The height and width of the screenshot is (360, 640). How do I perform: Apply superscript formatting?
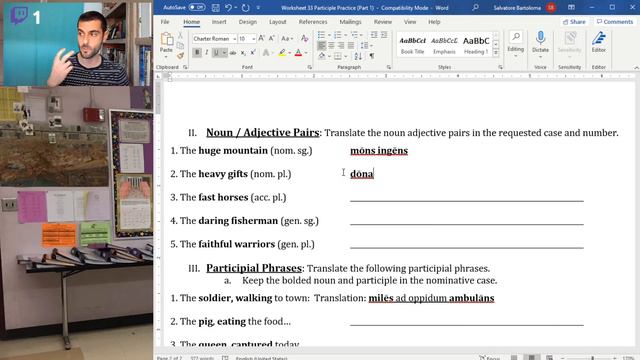coord(253,53)
